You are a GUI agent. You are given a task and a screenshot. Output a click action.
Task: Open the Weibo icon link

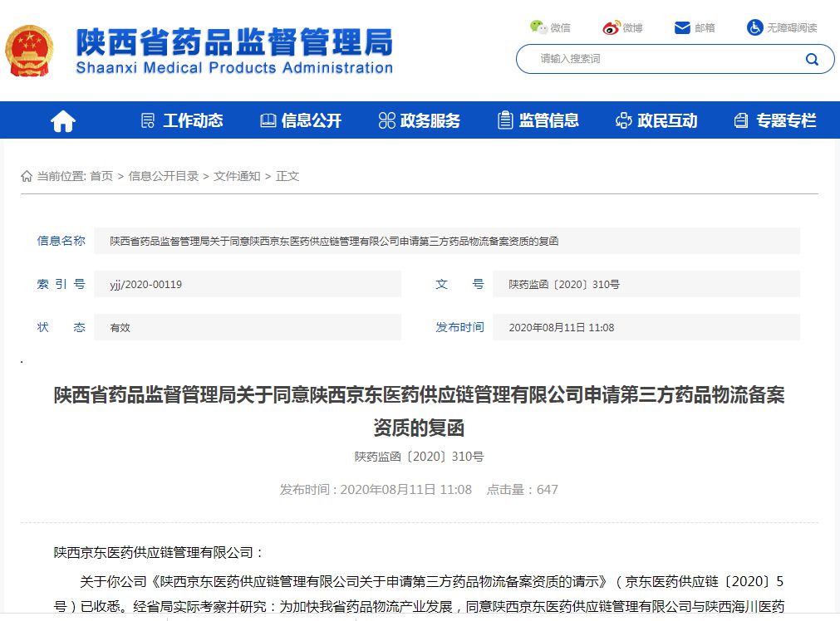612,27
